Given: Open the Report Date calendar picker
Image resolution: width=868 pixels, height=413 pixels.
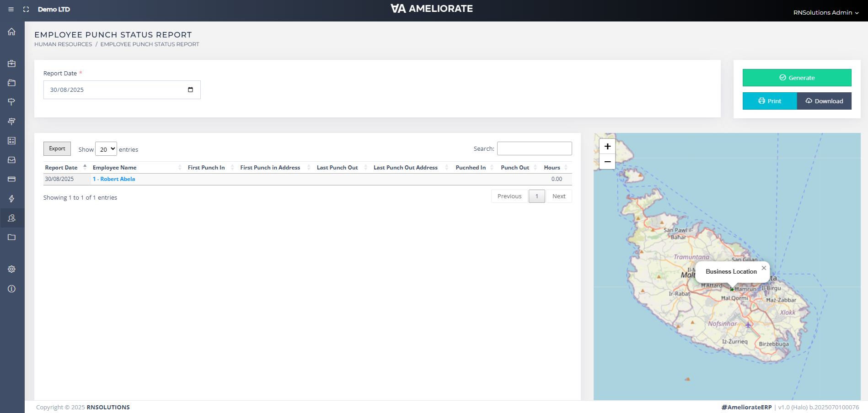Looking at the screenshot, I should (190, 90).
